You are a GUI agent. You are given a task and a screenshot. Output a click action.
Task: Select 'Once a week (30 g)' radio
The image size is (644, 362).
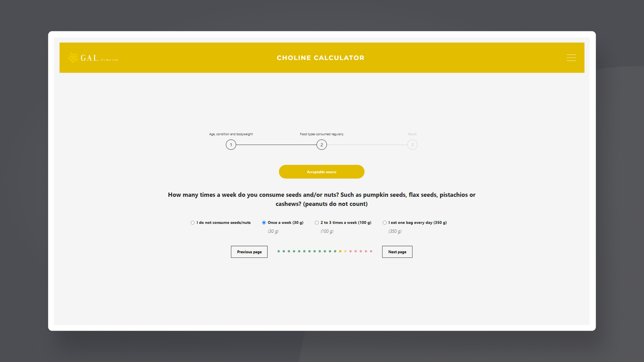[264, 223]
